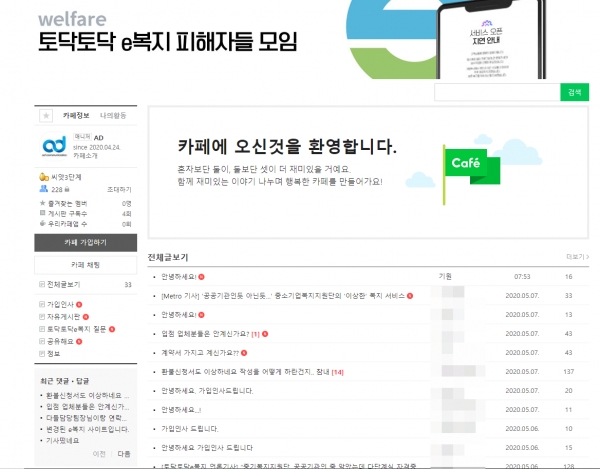Screen dimensions: 600x469
Task: Click the 자유게시판 board icon in sidebar
Action: click(41, 315)
